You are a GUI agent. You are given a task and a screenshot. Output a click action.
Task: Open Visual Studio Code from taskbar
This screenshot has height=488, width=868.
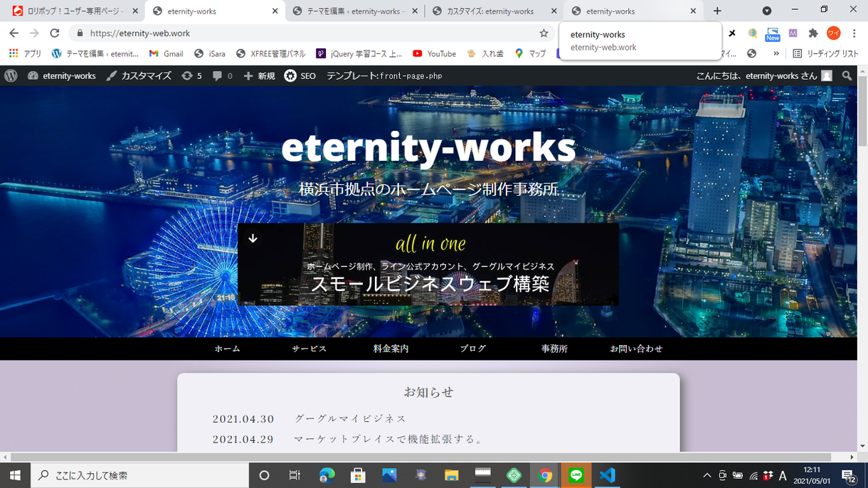coord(607,475)
